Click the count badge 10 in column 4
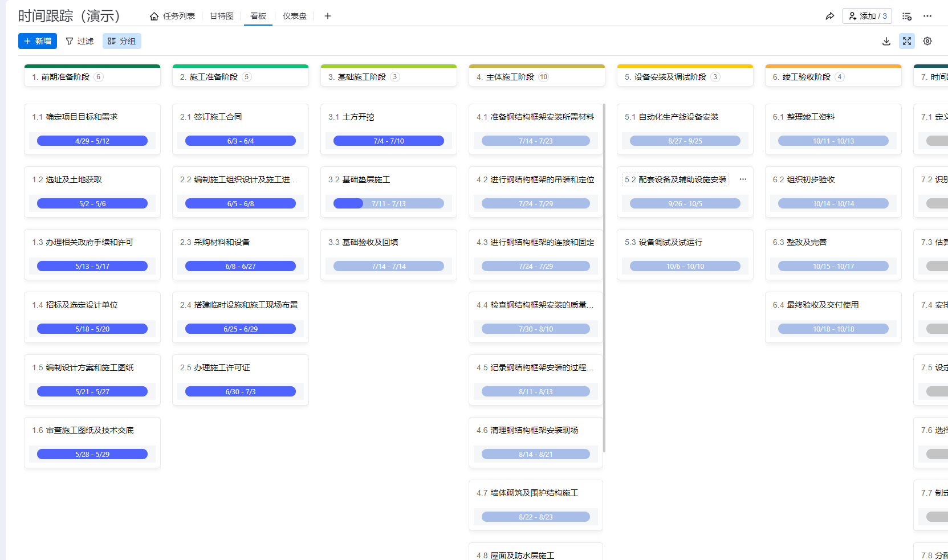The width and height of the screenshot is (948, 560). (543, 77)
